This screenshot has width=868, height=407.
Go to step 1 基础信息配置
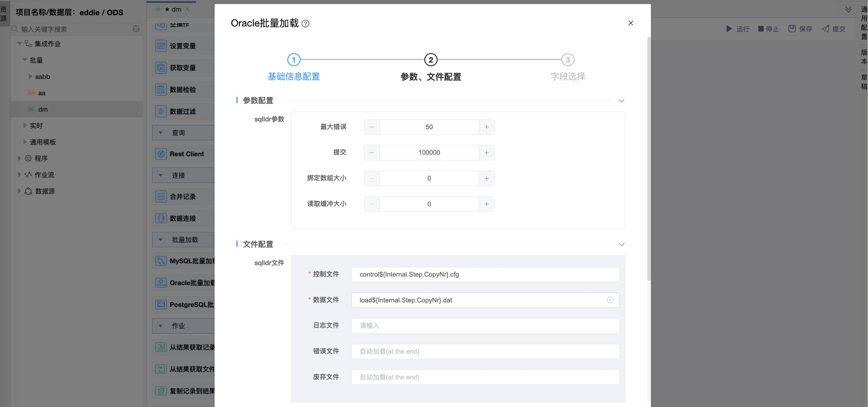[293, 60]
